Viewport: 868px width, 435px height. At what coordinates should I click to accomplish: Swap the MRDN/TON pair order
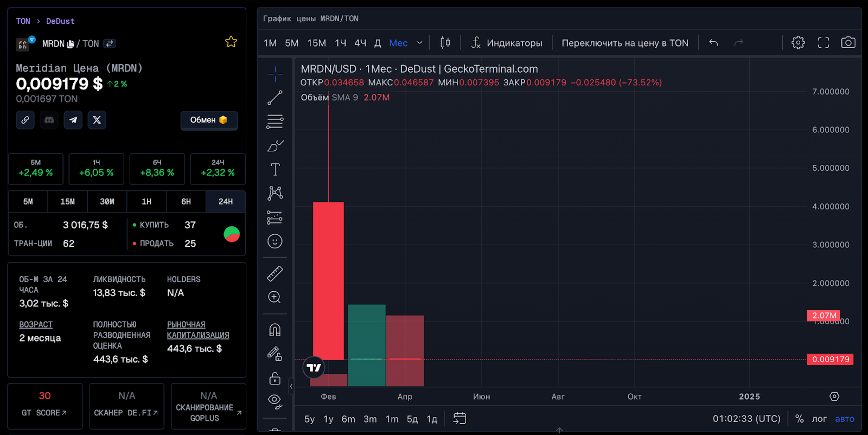[110, 43]
